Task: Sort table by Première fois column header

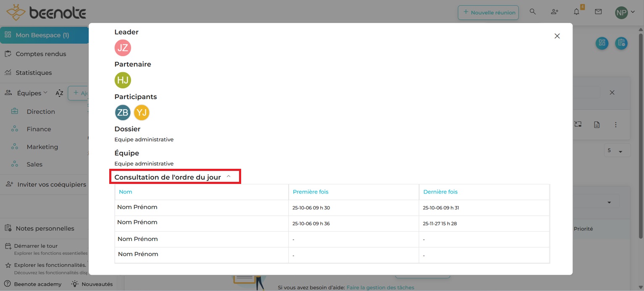Action: tap(310, 192)
